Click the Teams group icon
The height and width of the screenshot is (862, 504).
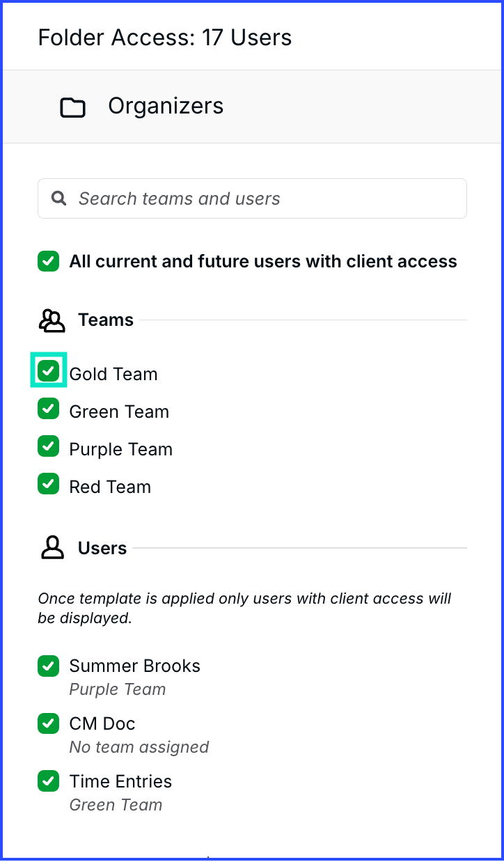(x=52, y=320)
